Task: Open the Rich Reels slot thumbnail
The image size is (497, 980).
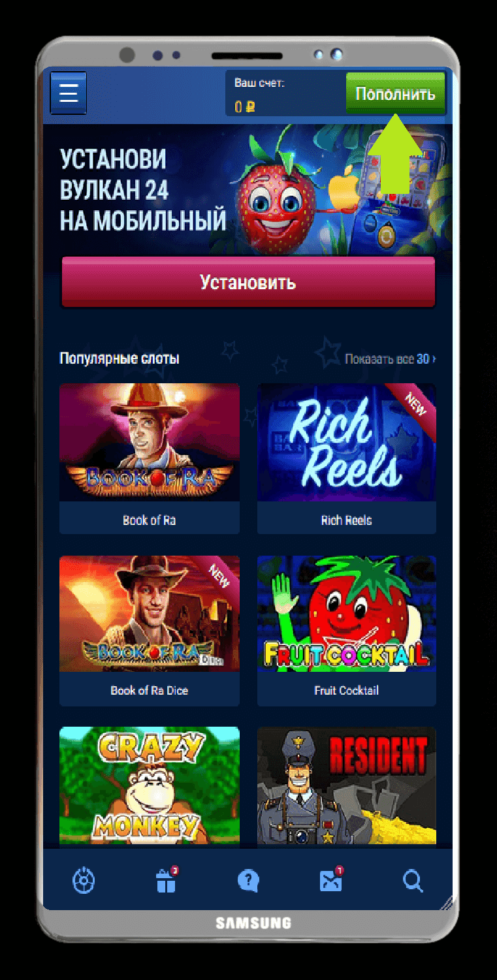Action: [x=347, y=443]
